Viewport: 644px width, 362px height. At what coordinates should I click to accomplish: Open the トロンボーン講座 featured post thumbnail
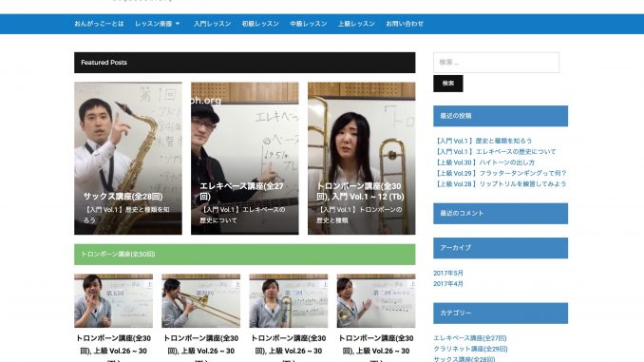(x=362, y=158)
